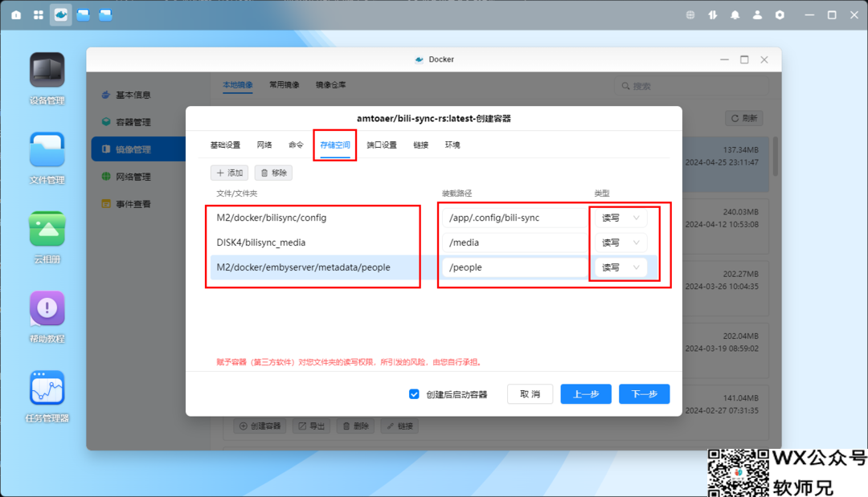Open 读写 dropdown for /media
Image resolution: width=868 pixels, height=497 pixels.
(x=620, y=242)
